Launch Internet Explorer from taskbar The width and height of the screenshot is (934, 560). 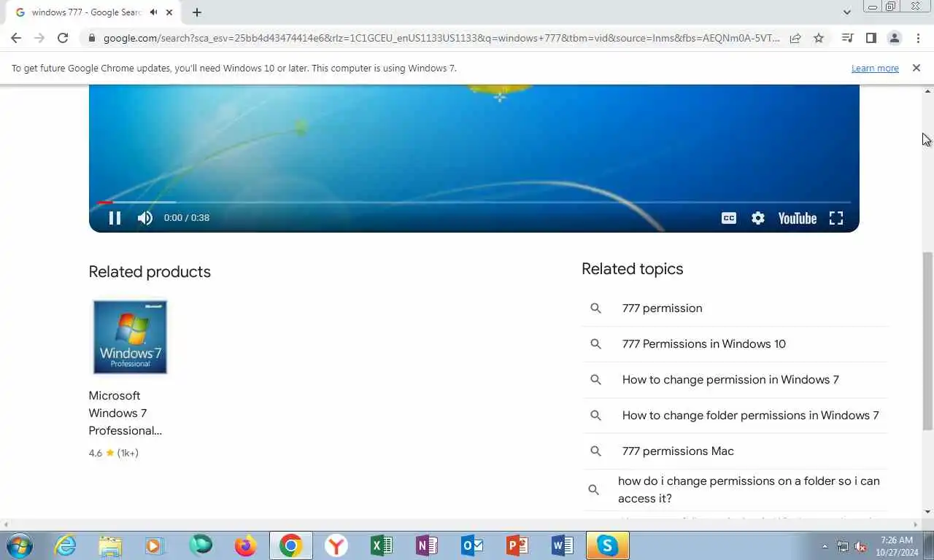click(x=66, y=545)
